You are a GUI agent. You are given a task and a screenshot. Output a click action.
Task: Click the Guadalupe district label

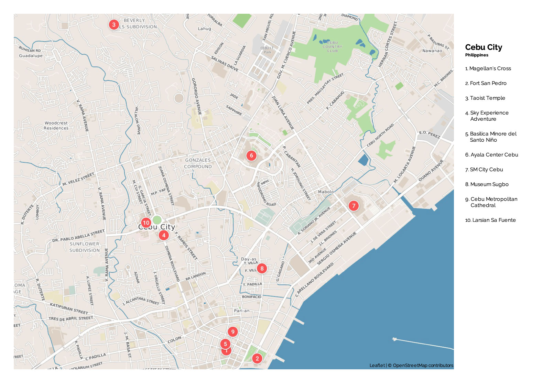(31, 55)
